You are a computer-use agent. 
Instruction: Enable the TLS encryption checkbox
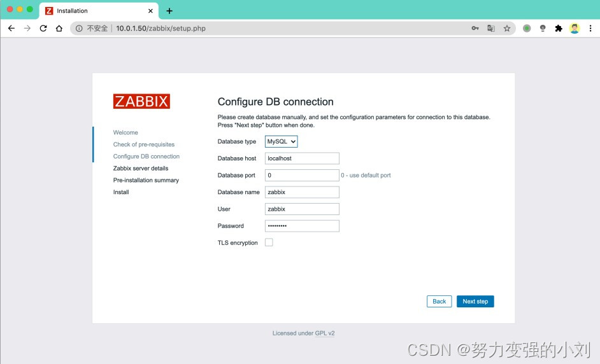coord(269,242)
